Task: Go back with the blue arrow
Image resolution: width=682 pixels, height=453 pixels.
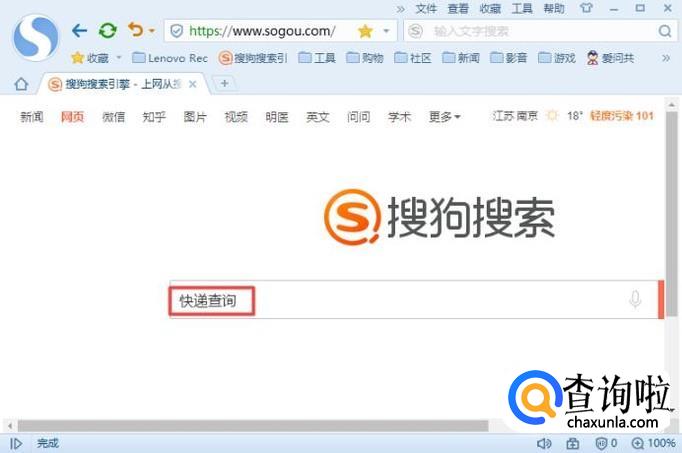Action: click(79, 31)
